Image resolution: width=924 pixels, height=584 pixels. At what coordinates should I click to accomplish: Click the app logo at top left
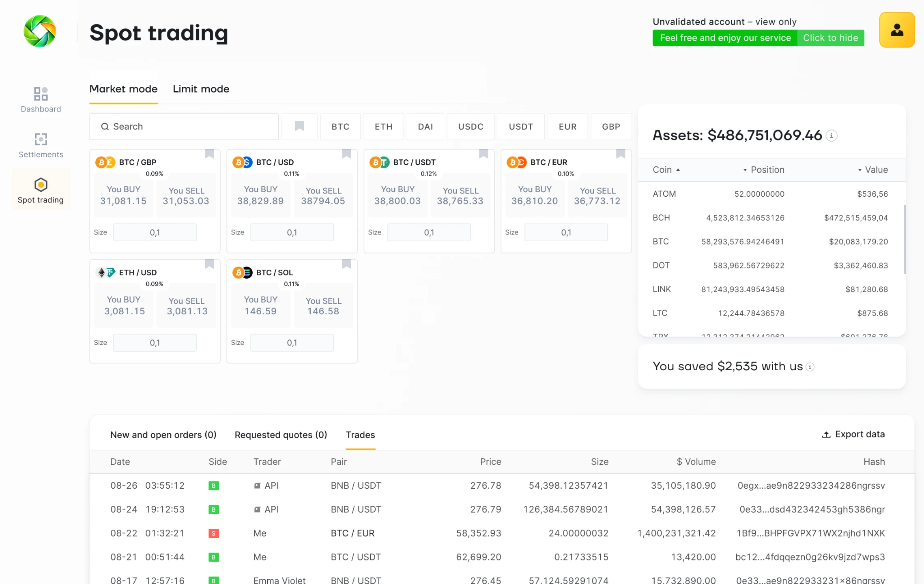point(40,32)
